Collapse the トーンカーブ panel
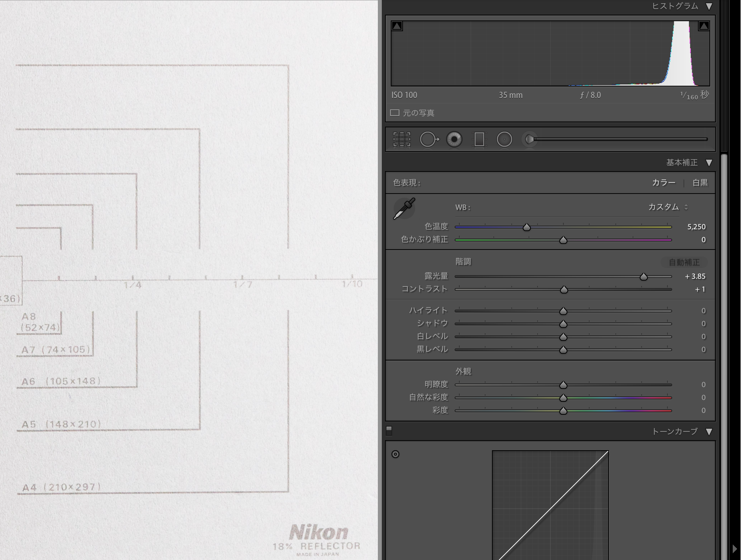Viewport: 741px width, 560px height. click(709, 432)
